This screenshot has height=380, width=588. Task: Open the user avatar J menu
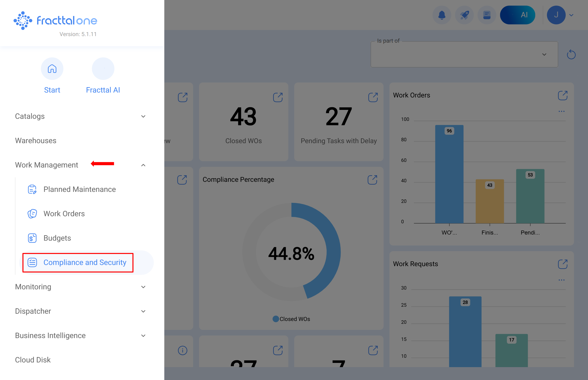(x=556, y=15)
